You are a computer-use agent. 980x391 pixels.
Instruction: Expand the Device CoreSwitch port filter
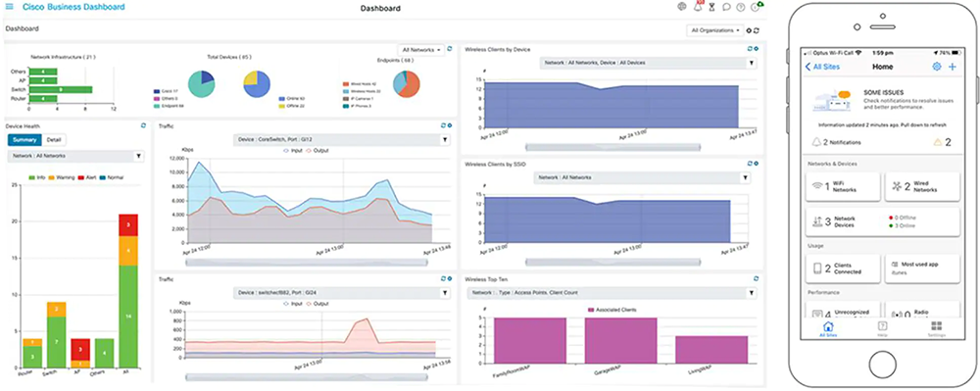tap(341, 140)
